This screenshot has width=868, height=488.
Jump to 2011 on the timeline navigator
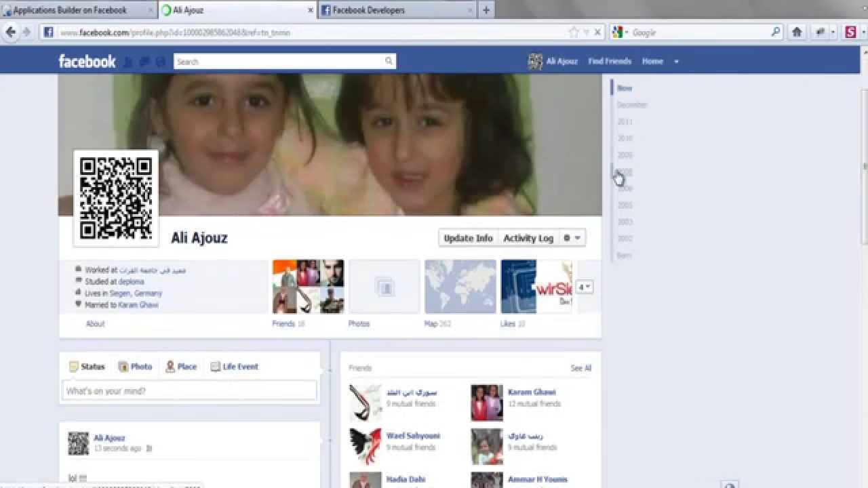625,121
